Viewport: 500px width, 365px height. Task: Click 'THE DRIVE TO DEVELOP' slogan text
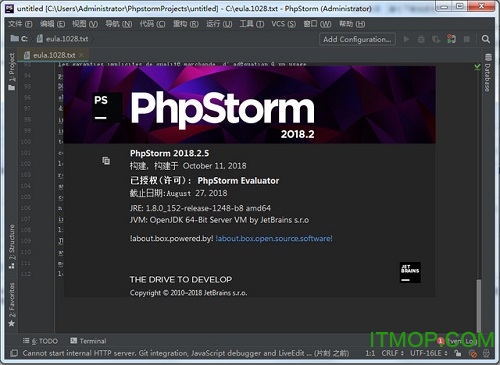[181, 279]
